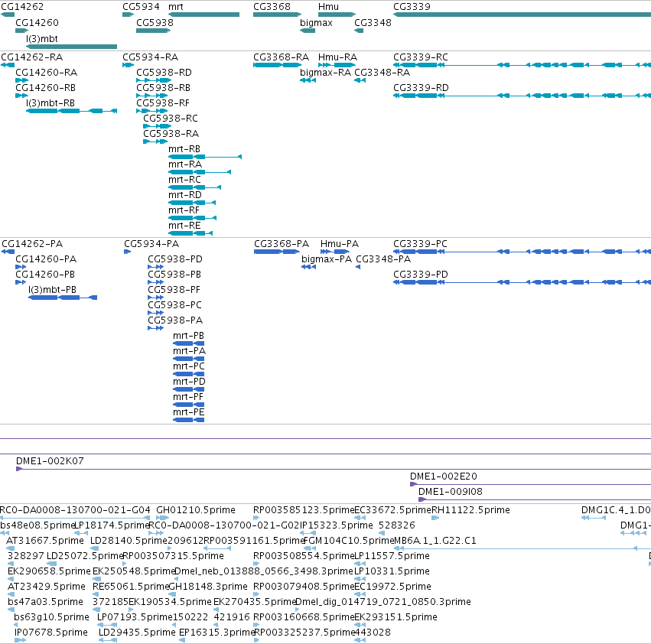Click the mrt-RD transcript
651x644 pixels.
pyautogui.click(x=192, y=203)
